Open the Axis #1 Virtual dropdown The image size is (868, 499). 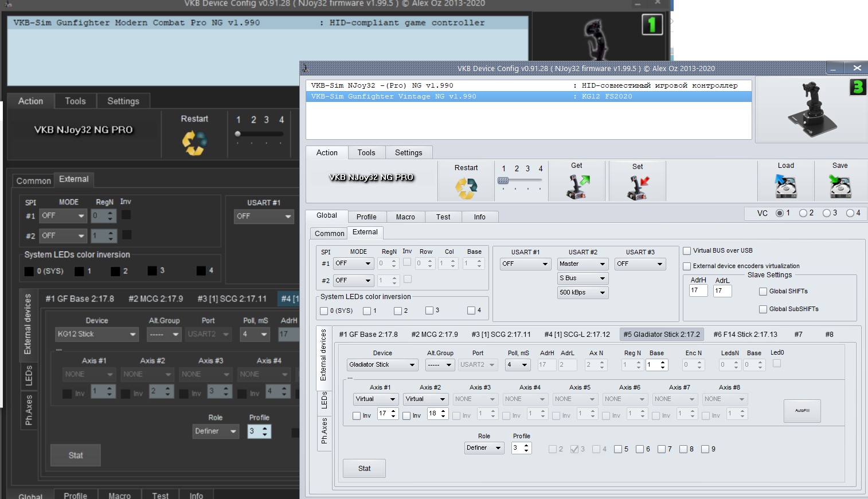point(376,399)
